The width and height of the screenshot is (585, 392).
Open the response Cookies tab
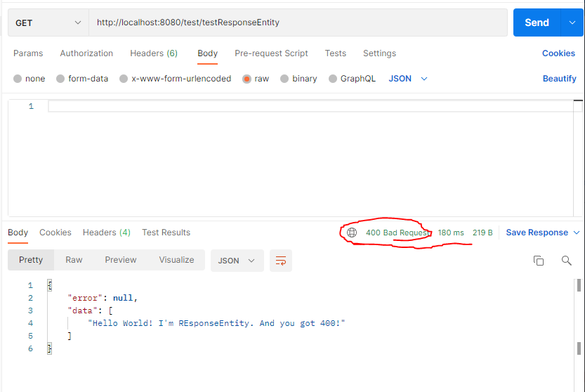tap(55, 233)
